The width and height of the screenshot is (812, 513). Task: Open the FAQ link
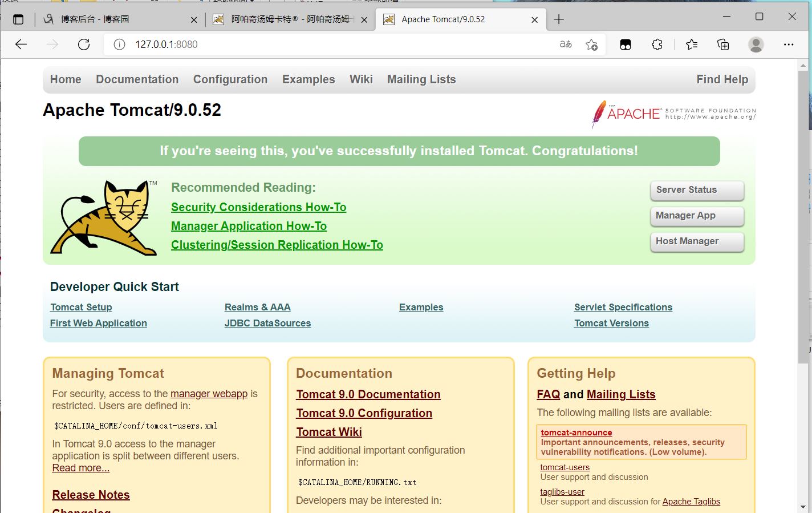[x=549, y=394]
